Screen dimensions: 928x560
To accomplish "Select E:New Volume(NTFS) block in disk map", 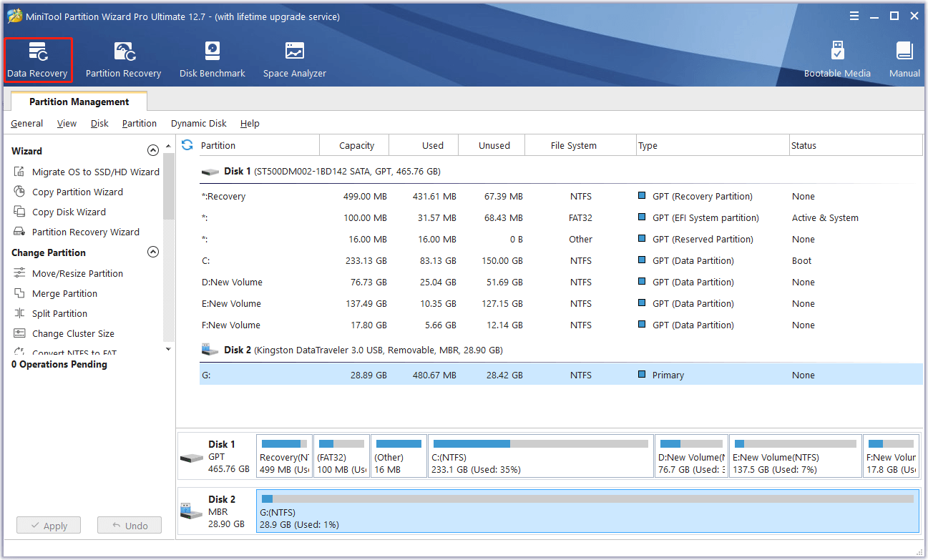I will pyautogui.click(x=796, y=456).
